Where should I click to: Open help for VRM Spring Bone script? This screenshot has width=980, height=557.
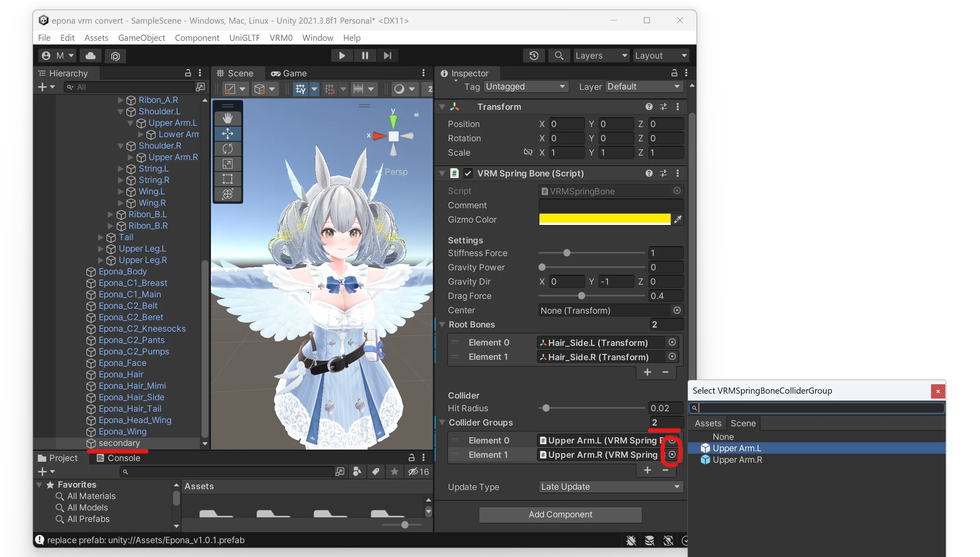649,173
